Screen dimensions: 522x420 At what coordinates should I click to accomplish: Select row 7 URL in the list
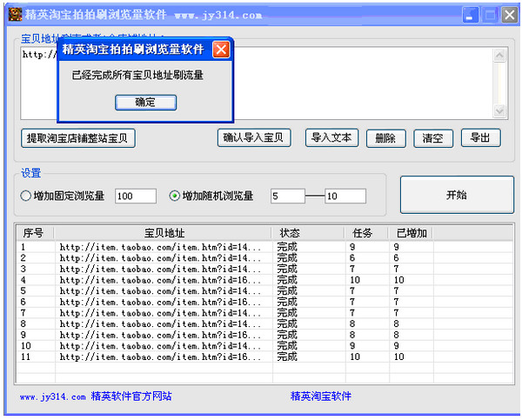[x=160, y=313]
